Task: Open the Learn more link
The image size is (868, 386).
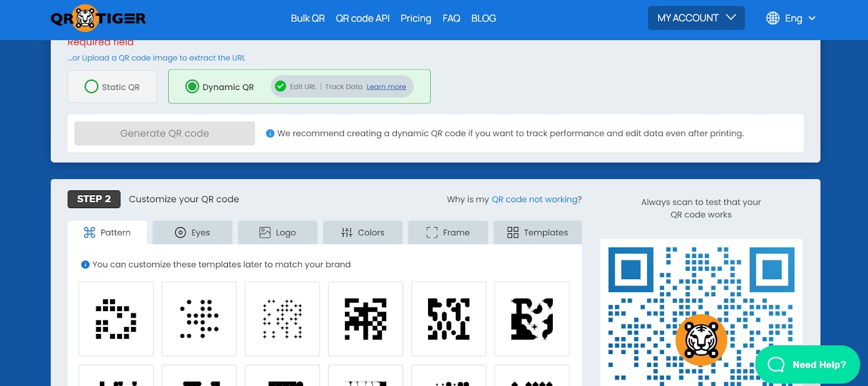Action: click(x=386, y=87)
